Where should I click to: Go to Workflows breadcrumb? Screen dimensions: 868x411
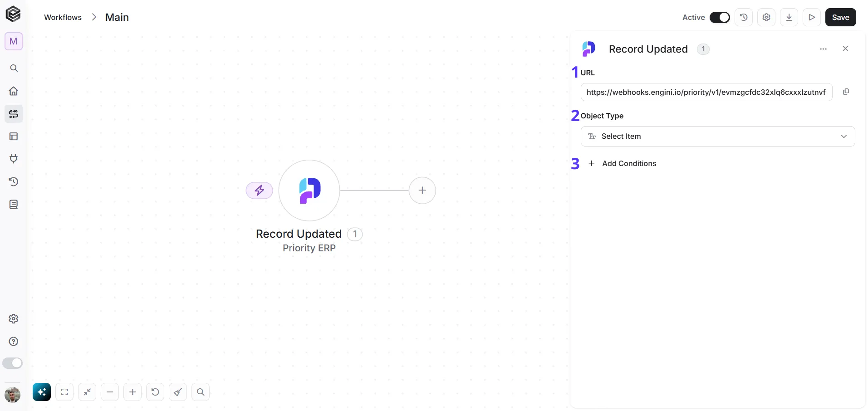[x=63, y=17]
